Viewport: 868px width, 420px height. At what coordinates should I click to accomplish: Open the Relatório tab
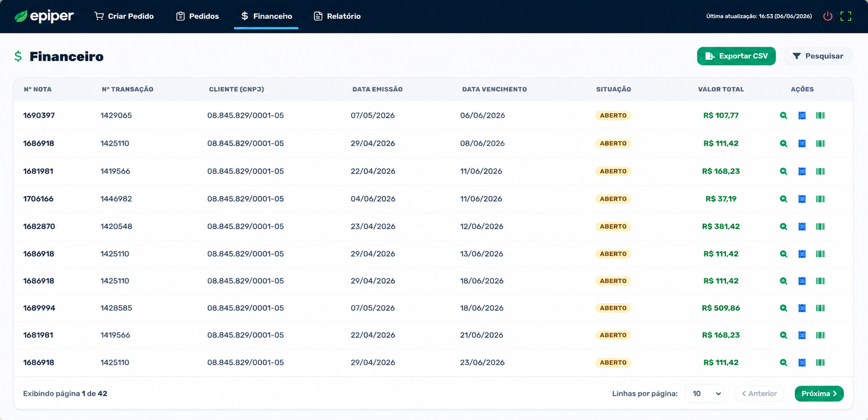coord(337,16)
